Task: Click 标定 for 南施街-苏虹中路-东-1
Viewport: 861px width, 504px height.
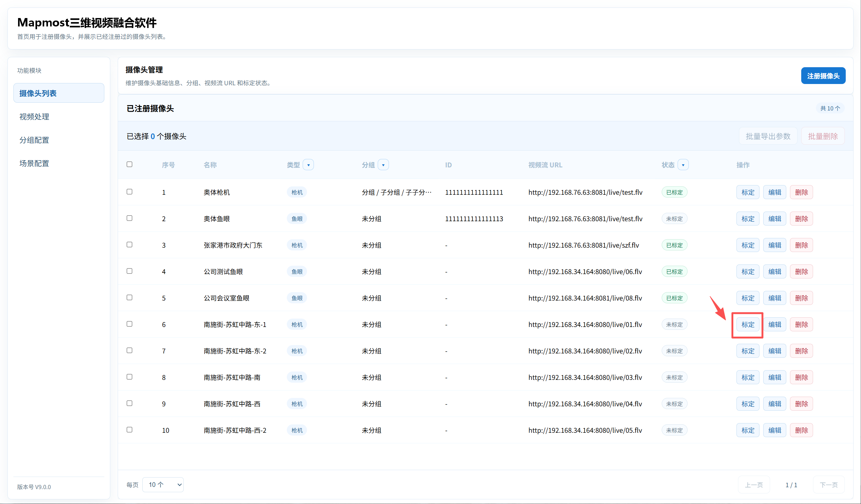Action: [x=748, y=324]
